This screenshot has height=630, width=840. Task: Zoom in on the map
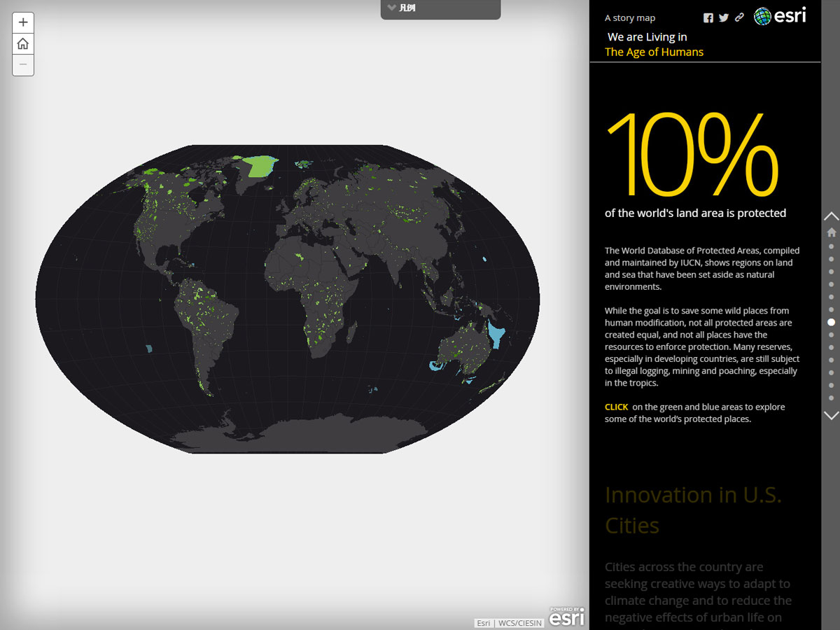(x=23, y=22)
